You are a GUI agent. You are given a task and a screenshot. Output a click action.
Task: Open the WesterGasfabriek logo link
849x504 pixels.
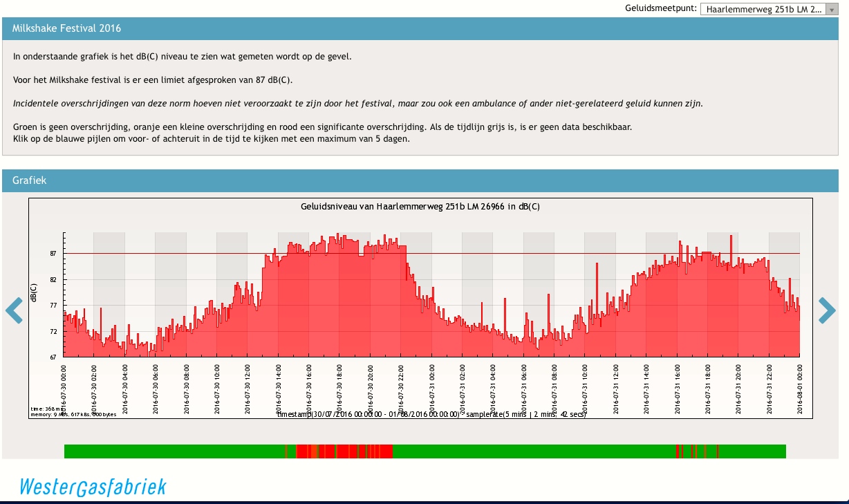coord(93,487)
